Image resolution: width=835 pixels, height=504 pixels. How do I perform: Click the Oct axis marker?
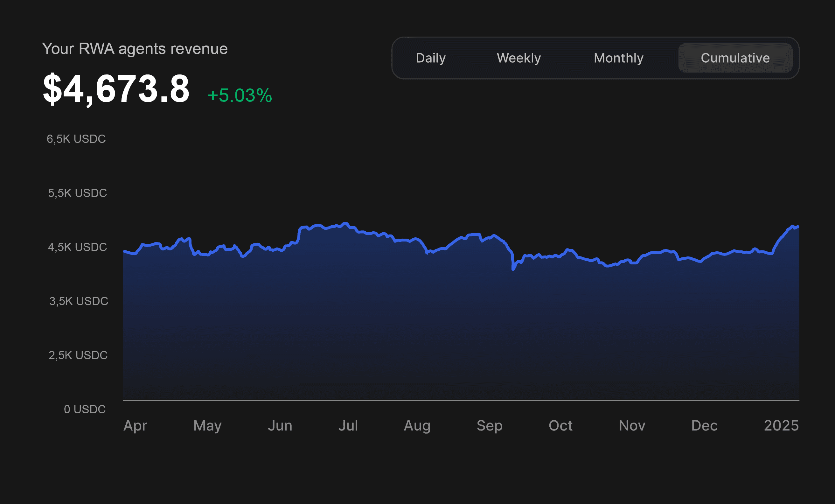point(560,425)
